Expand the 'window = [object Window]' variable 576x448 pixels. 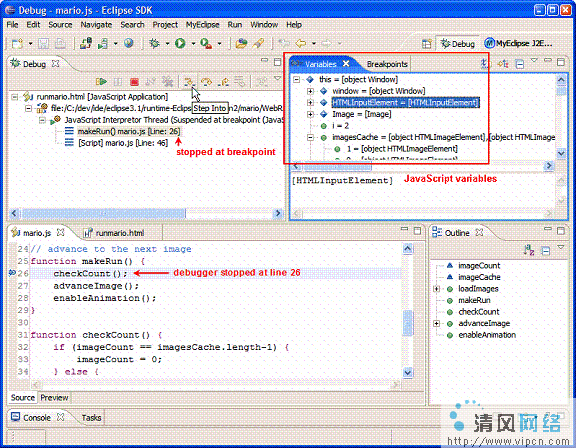[310, 91]
